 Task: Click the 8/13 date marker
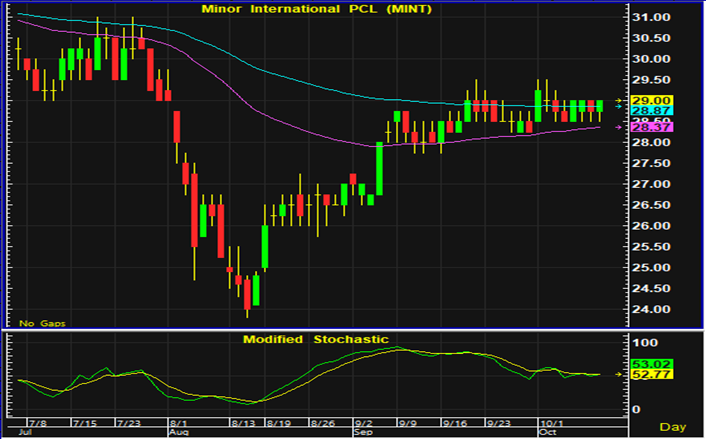point(243,424)
